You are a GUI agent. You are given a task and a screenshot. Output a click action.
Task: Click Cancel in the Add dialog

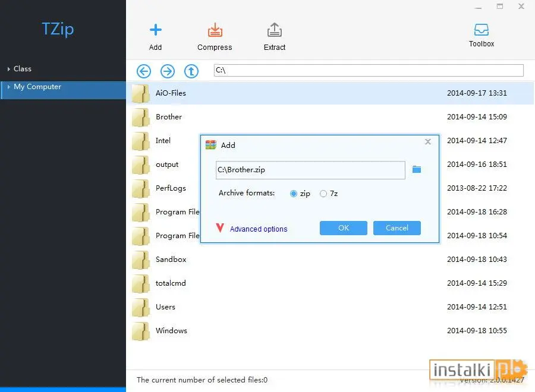tap(397, 228)
